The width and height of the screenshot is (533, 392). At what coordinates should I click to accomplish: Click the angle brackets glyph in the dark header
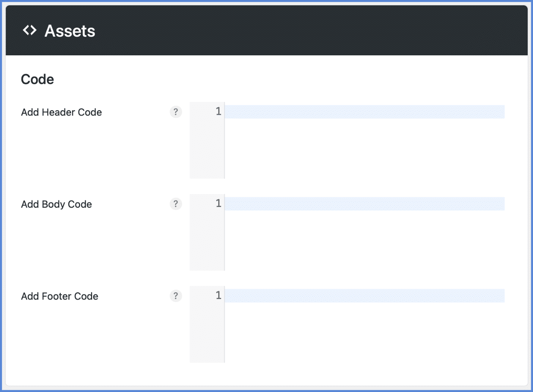point(30,30)
